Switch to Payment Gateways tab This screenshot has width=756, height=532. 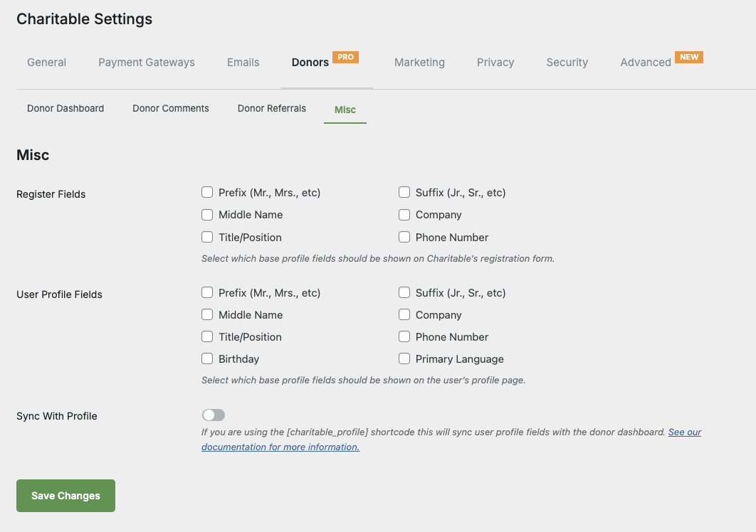(146, 63)
